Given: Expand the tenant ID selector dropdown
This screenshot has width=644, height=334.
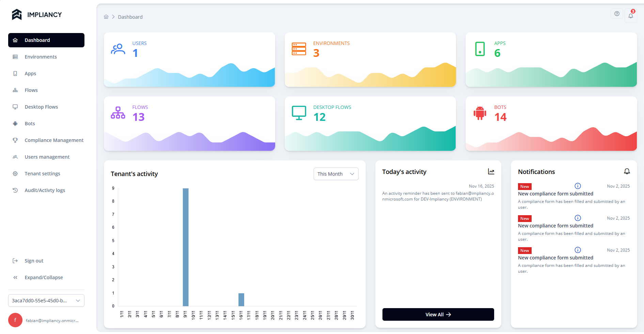Looking at the screenshot, I should tap(46, 301).
